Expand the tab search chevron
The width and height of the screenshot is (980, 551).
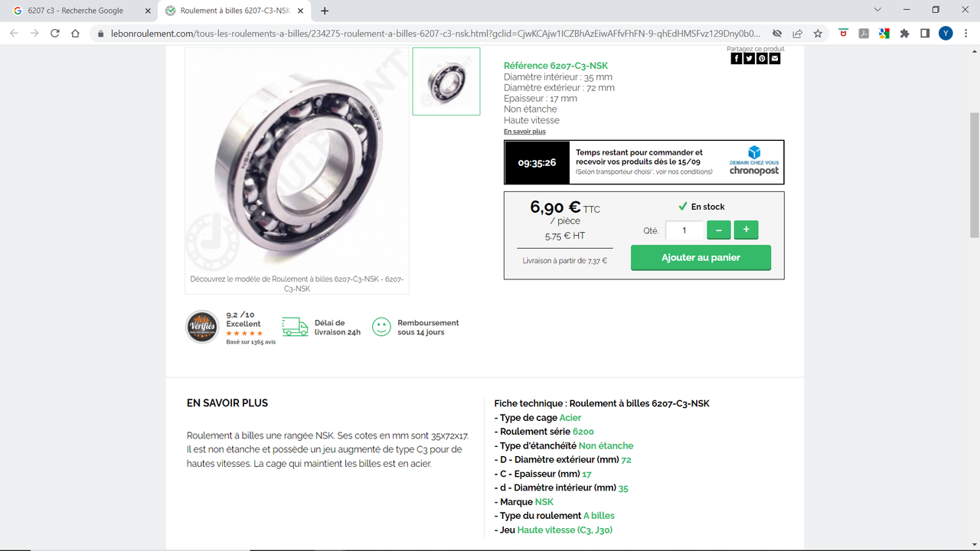(877, 10)
